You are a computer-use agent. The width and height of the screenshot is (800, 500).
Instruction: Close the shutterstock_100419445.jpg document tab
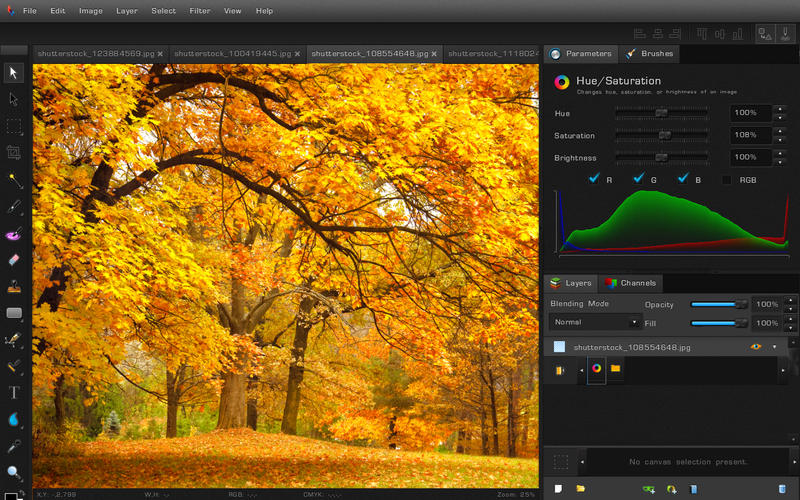[x=297, y=53]
